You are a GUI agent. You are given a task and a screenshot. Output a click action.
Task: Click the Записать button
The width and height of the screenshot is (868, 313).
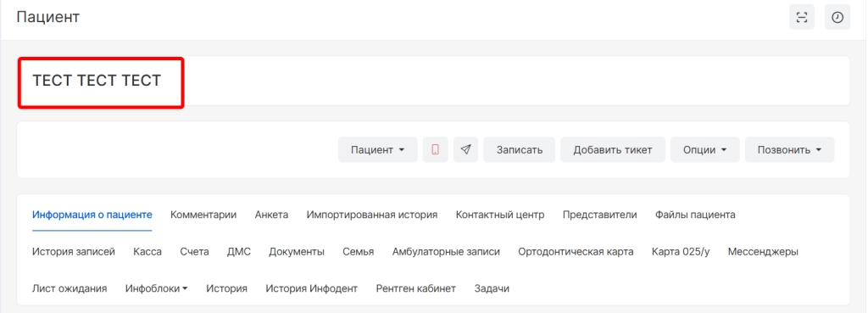pyautogui.click(x=520, y=149)
